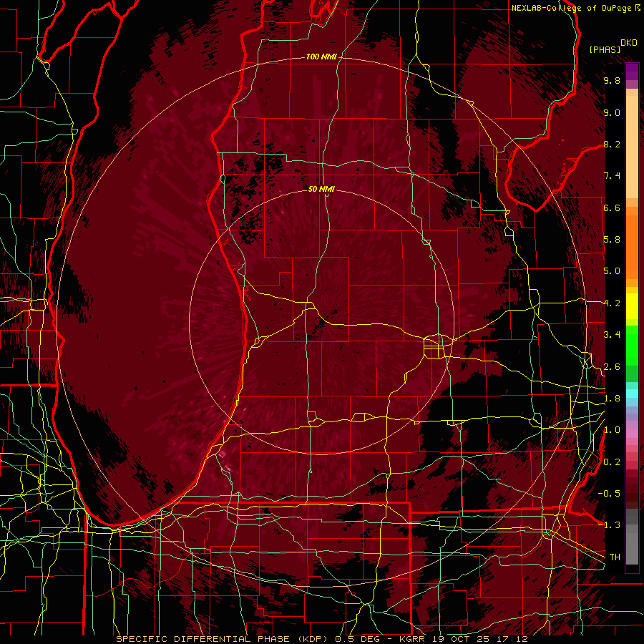The width and height of the screenshot is (644, 644).
Task: Click the -0.5 scale value
Action: 609,494
